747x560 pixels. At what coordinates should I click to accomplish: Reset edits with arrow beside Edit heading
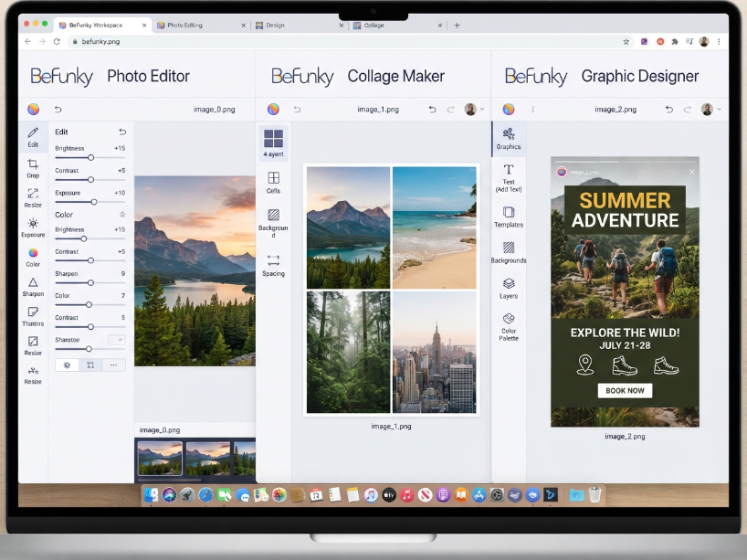click(x=122, y=132)
